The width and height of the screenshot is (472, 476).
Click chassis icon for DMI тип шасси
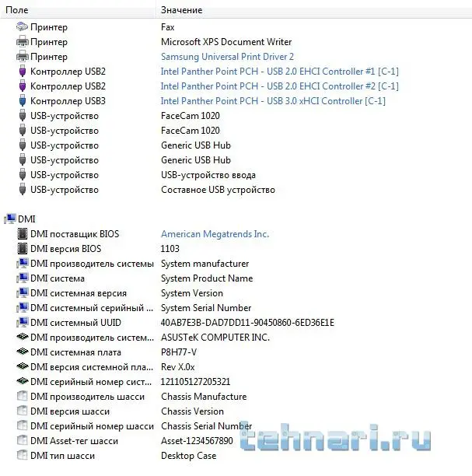point(22,455)
